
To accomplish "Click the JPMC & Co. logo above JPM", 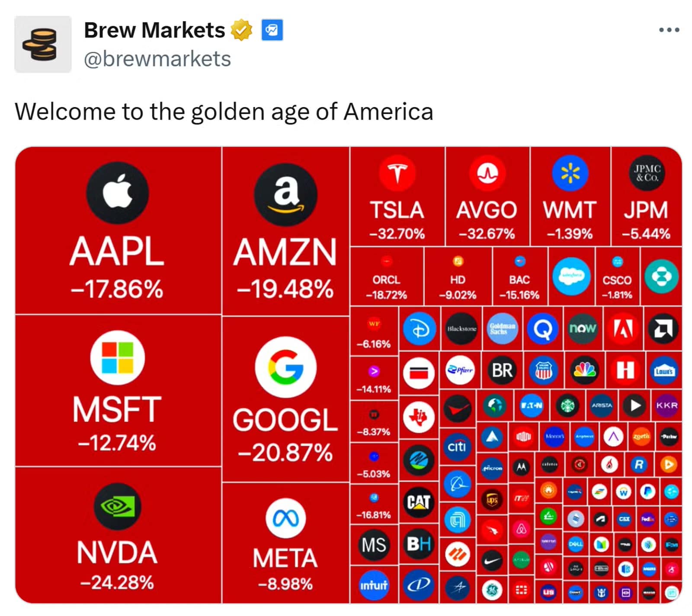I will [647, 173].
